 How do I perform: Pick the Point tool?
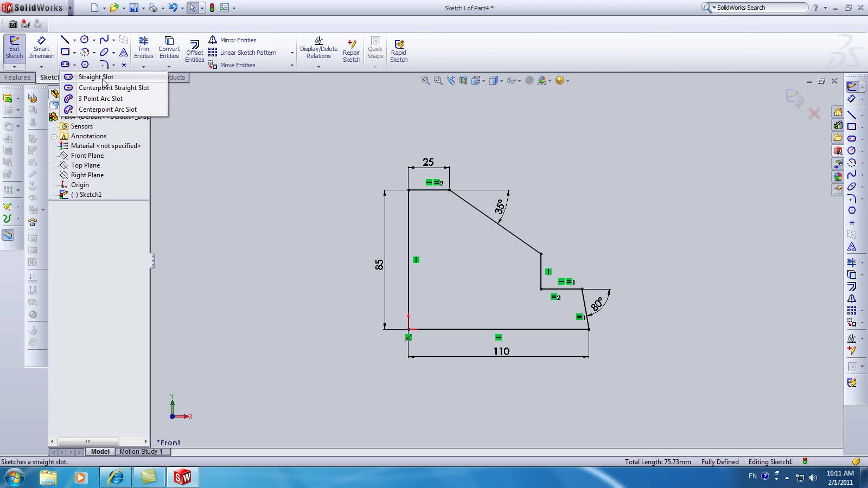click(x=124, y=65)
